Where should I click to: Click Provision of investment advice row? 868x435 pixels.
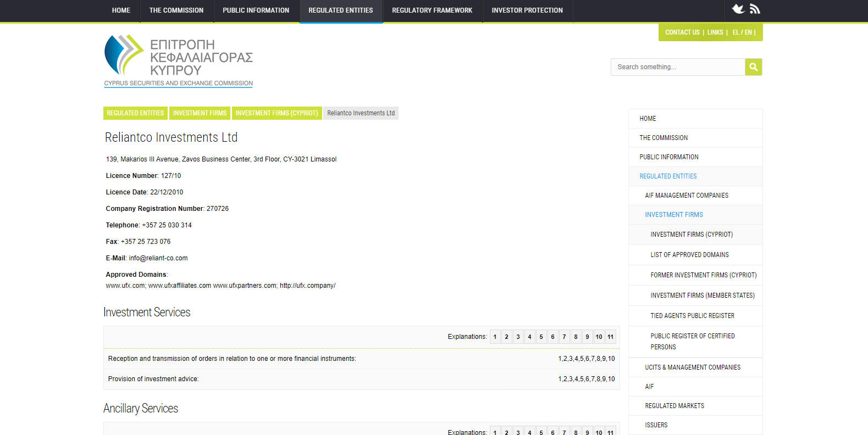pyautogui.click(x=362, y=379)
